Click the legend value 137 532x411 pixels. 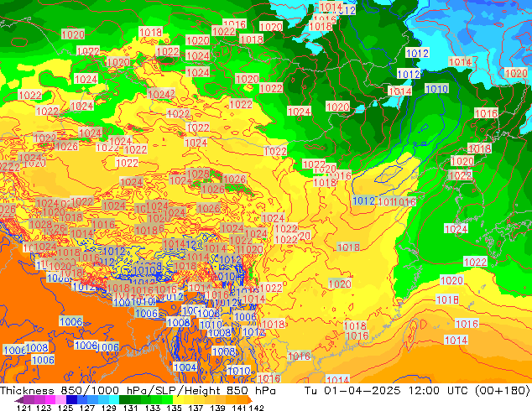[196, 408]
